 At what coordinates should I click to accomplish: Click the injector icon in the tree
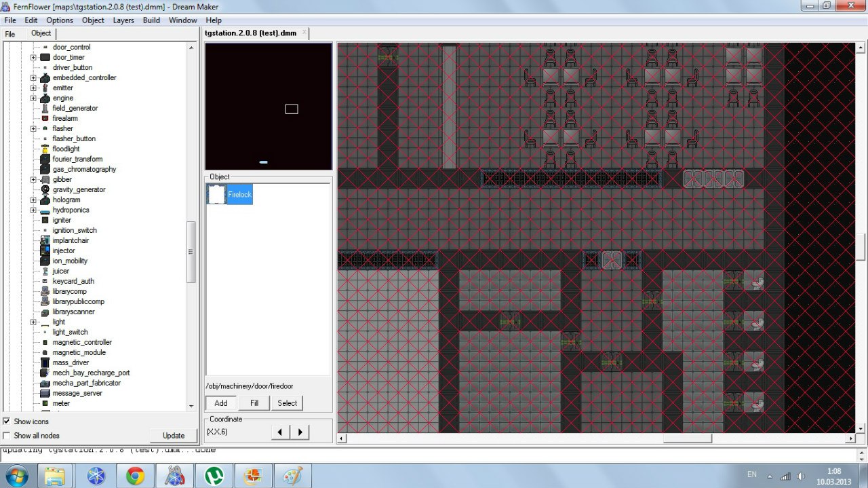(x=45, y=250)
